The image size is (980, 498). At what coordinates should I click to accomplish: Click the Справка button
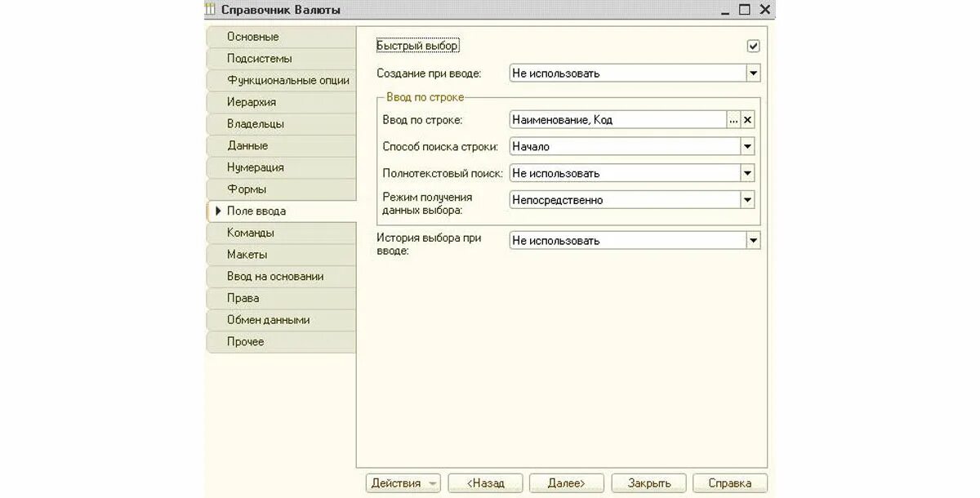point(730,483)
